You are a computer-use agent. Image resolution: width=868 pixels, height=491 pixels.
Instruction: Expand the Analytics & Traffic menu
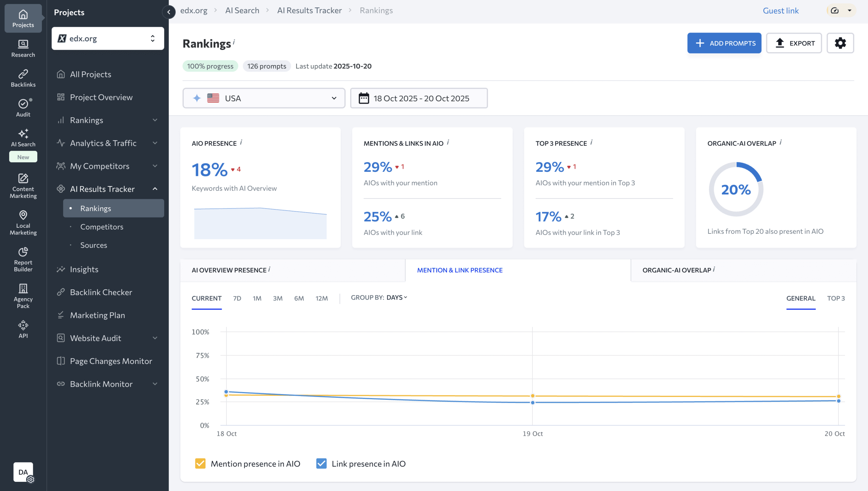pyautogui.click(x=155, y=143)
